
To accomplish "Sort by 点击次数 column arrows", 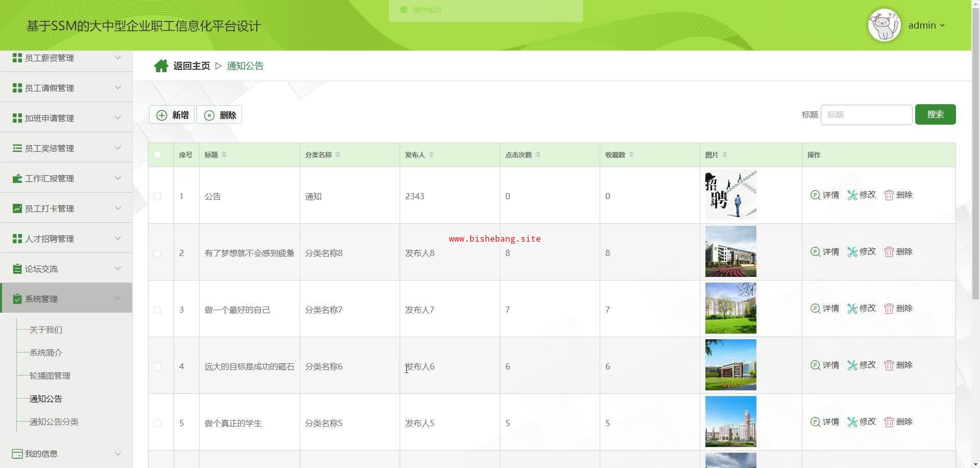I will coord(538,155).
